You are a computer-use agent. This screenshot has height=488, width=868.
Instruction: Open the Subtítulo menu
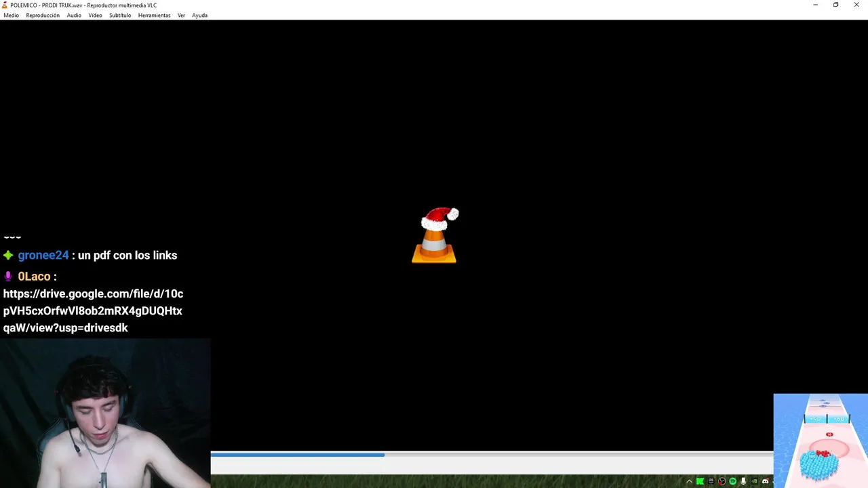coord(120,15)
